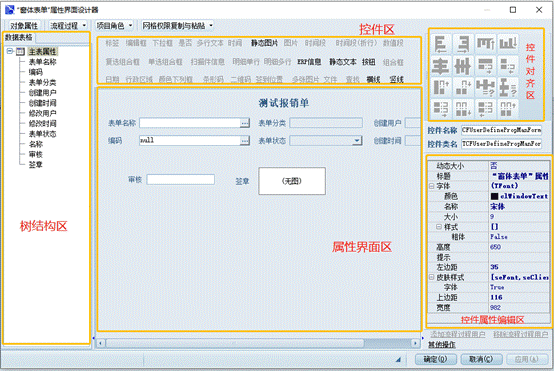Click the 确定(O) button
This screenshot has width=554, height=371.
click(435, 359)
